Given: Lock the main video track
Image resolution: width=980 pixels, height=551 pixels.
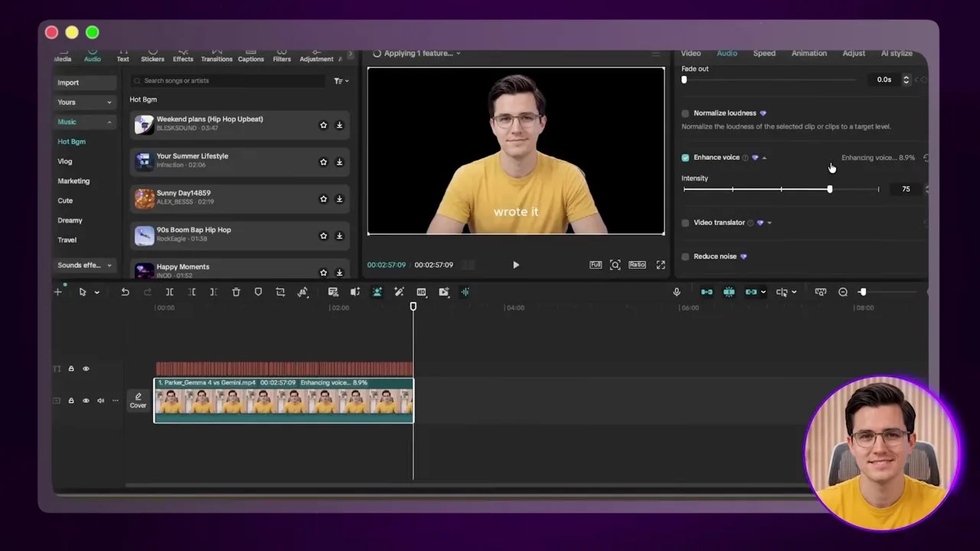Looking at the screenshot, I should 71,400.
